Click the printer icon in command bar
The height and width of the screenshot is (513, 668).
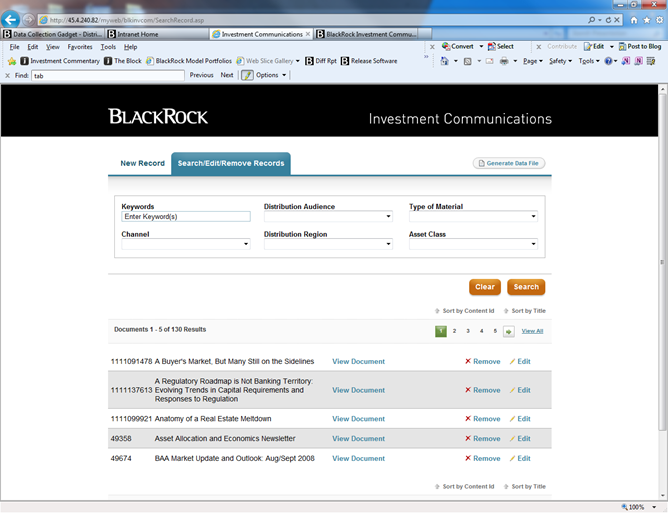[x=504, y=61]
